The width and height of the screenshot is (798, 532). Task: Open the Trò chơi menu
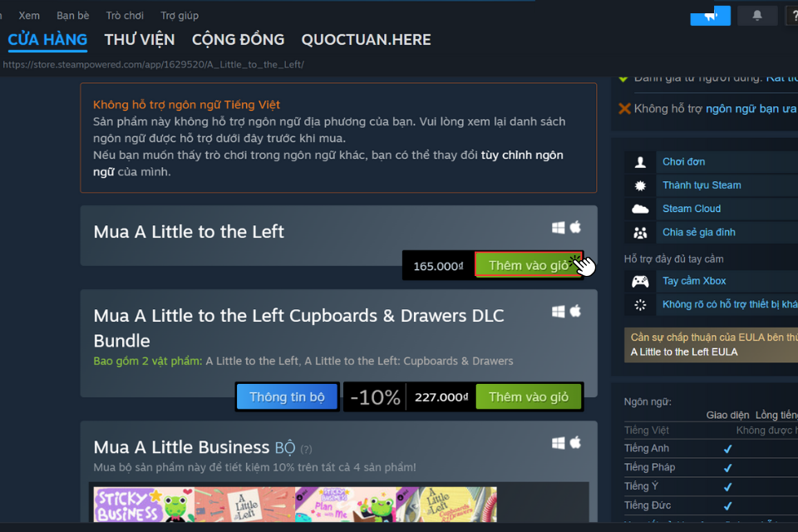(x=125, y=16)
